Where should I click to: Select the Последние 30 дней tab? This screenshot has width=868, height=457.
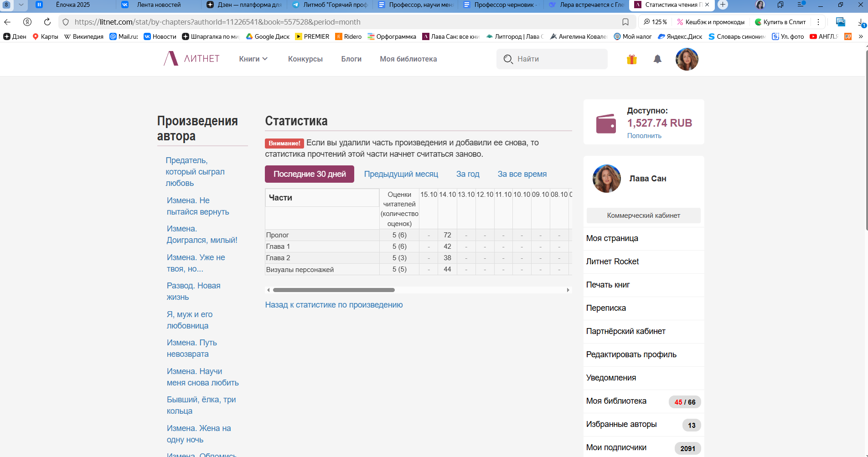coord(310,174)
